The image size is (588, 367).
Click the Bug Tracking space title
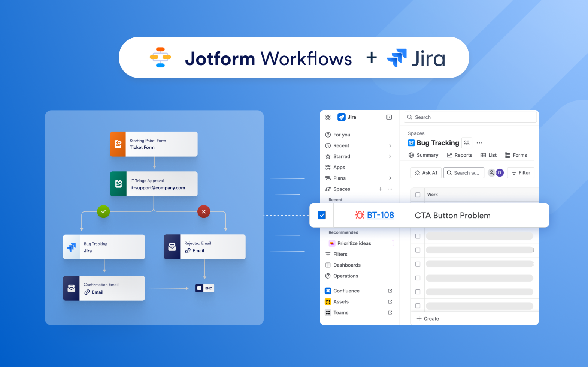438,143
